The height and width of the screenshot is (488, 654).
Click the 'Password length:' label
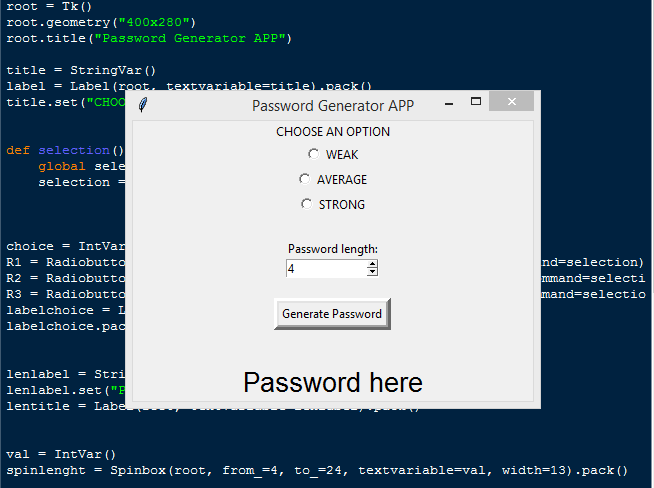point(332,249)
